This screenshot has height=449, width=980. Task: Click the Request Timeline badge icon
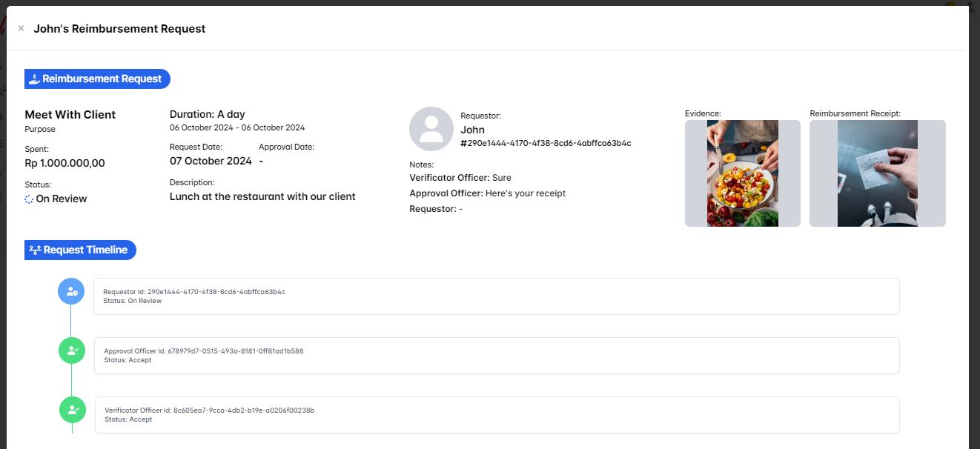35,250
